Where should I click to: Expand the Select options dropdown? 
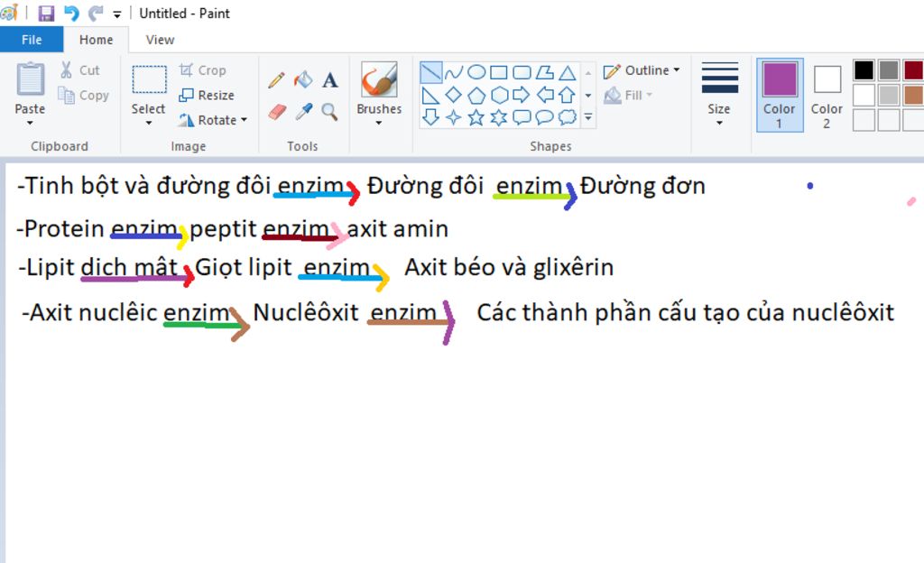(149, 123)
